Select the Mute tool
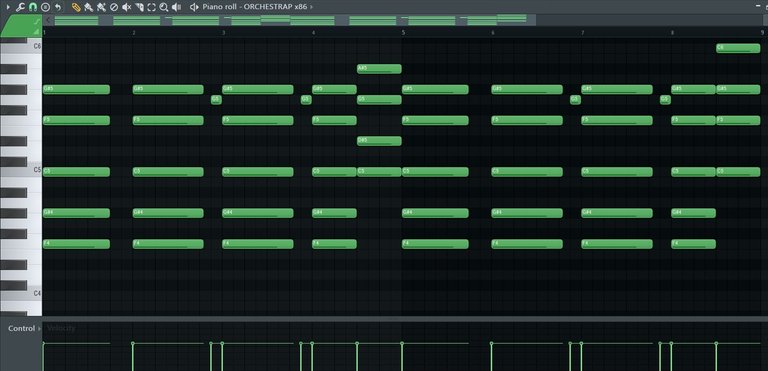Image resolution: width=768 pixels, height=371 pixels. pos(126,7)
